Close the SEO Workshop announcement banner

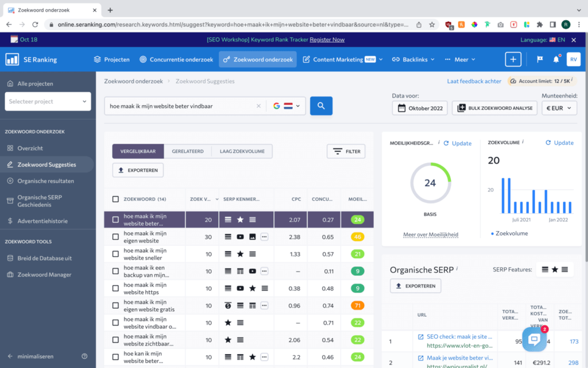(573, 40)
